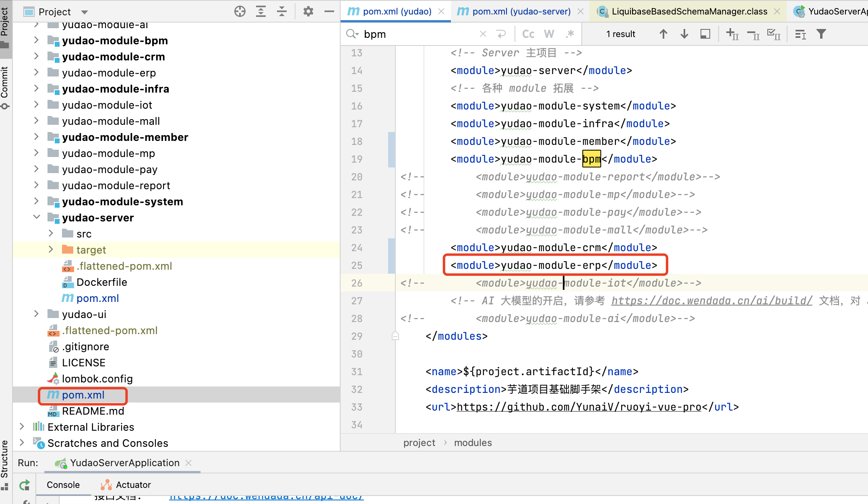
Task: Hide the Project tool window
Action: [x=329, y=12]
